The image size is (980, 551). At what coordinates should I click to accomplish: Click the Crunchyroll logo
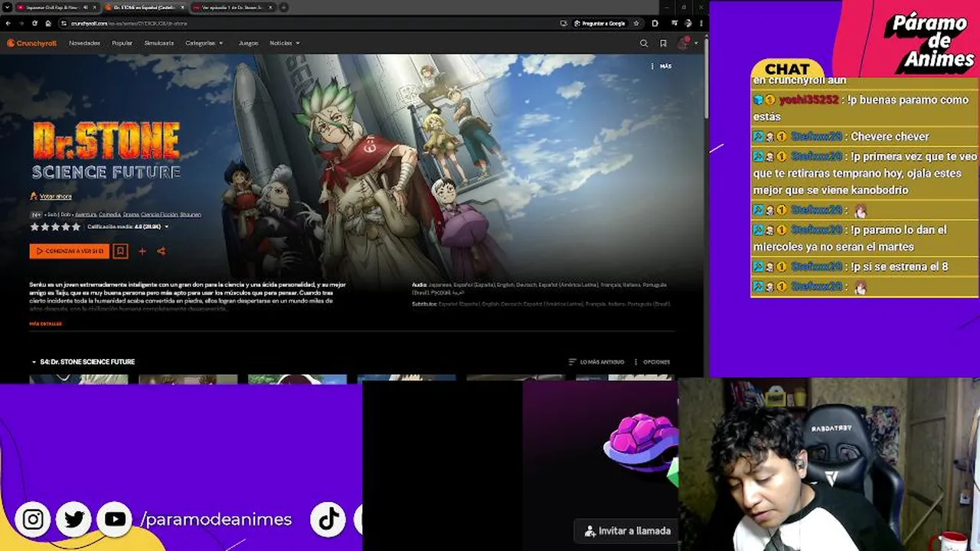click(x=32, y=43)
